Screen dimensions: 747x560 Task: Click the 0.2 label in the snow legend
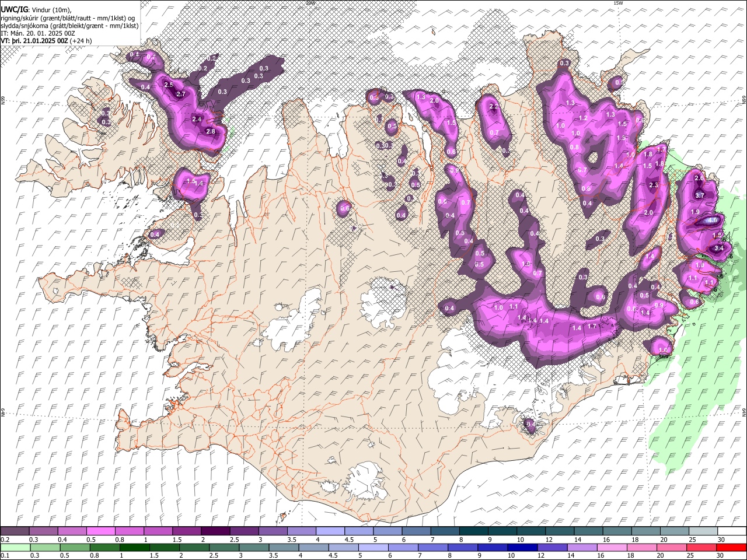pyautogui.click(x=5, y=540)
